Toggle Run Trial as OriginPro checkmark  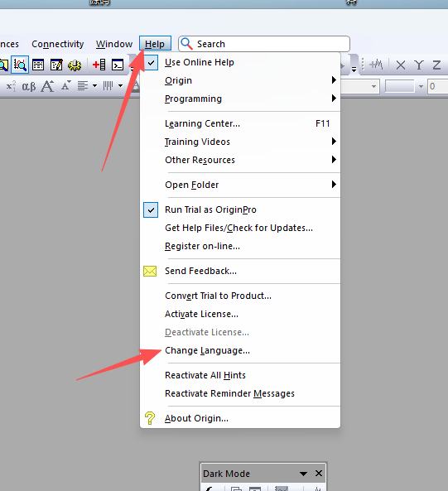click(x=151, y=209)
